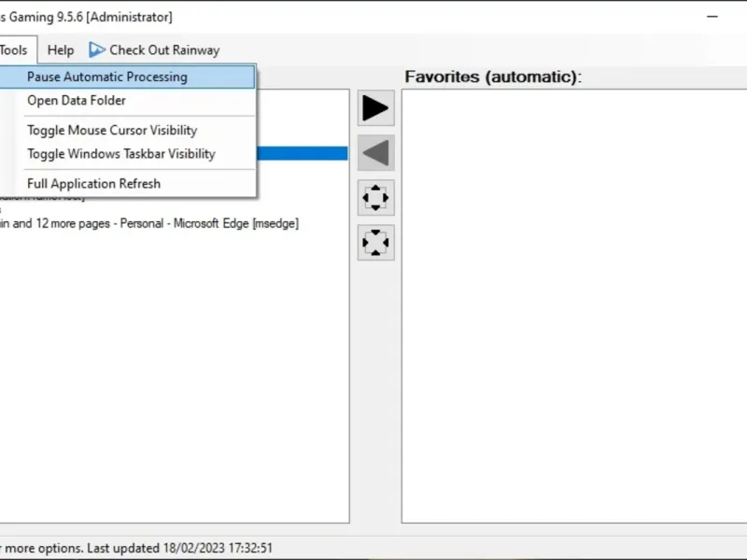Click the expand-arrows make borderless icon
The width and height of the screenshot is (747, 560).
click(x=376, y=198)
